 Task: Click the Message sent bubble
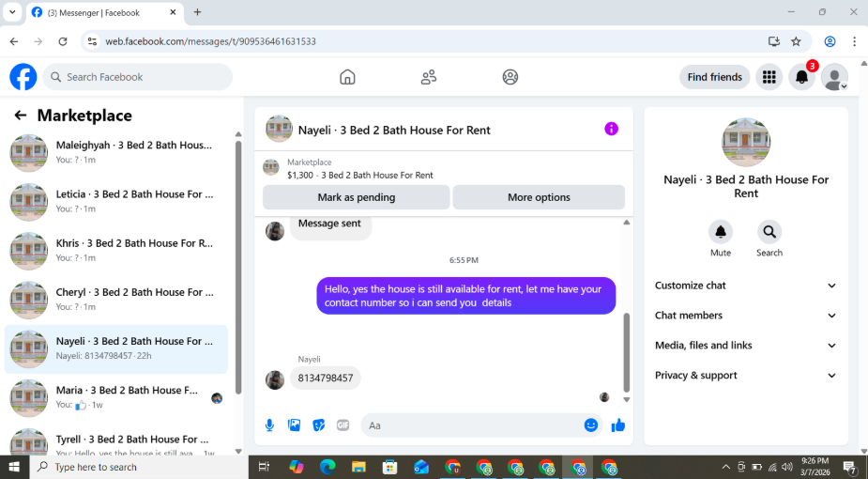pos(330,226)
